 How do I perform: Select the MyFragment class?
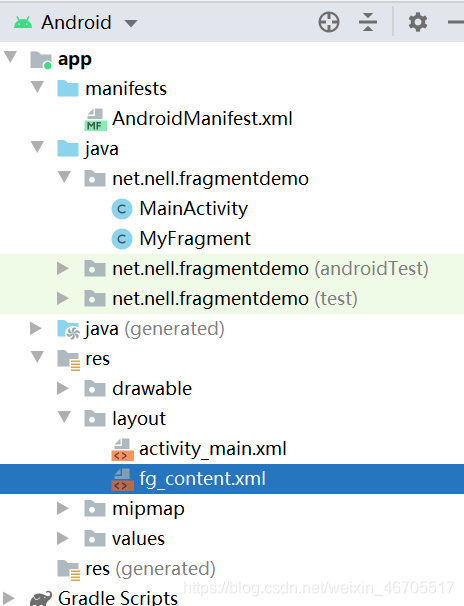click(195, 238)
